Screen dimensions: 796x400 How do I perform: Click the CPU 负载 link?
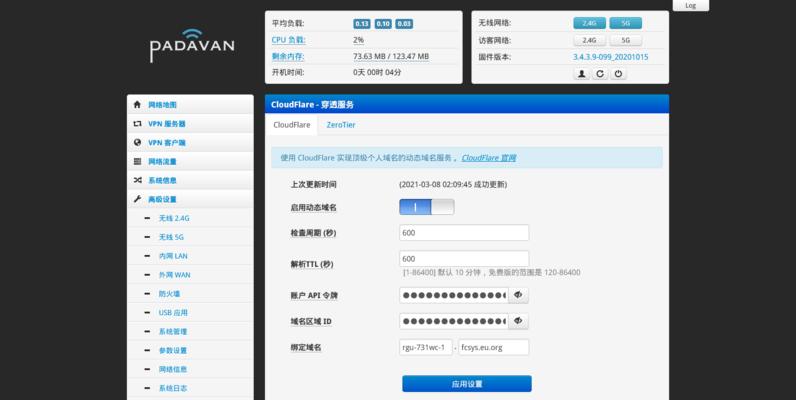tap(288, 40)
